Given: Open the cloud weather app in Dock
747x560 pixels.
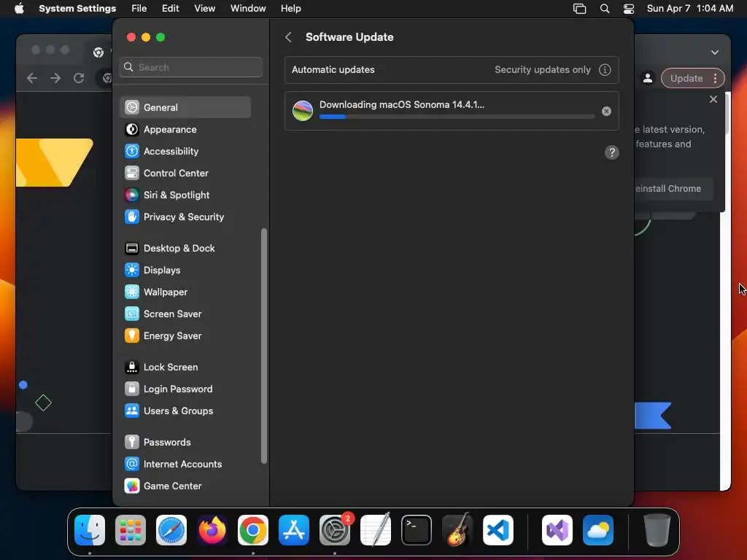Looking at the screenshot, I should tap(598, 530).
